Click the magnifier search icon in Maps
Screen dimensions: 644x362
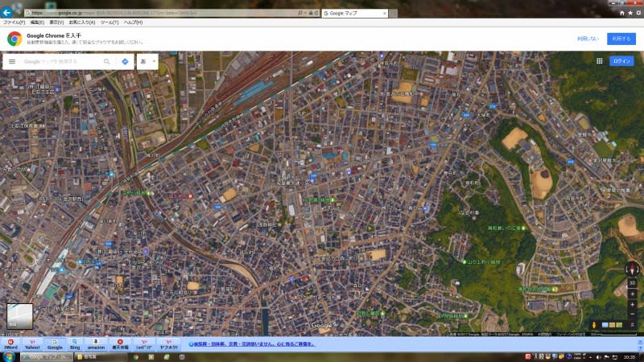pyautogui.click(x=107, y=62)
